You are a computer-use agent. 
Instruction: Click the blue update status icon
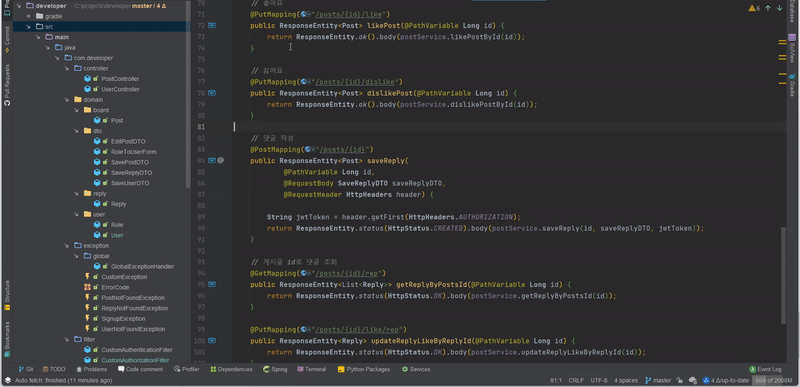(706, 380)
